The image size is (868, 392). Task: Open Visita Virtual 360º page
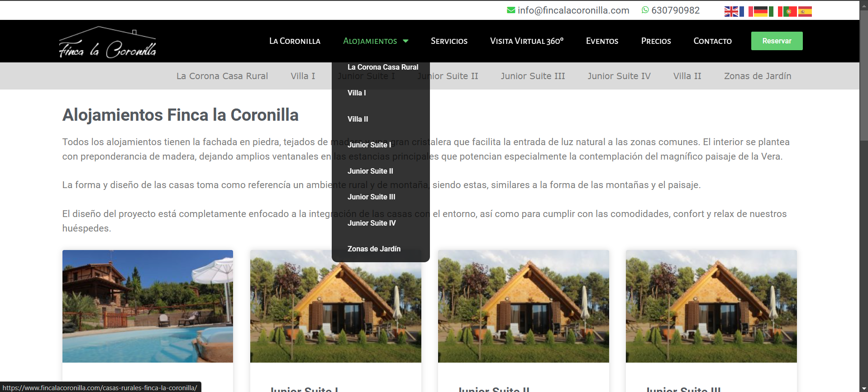(x=527, y=41)
